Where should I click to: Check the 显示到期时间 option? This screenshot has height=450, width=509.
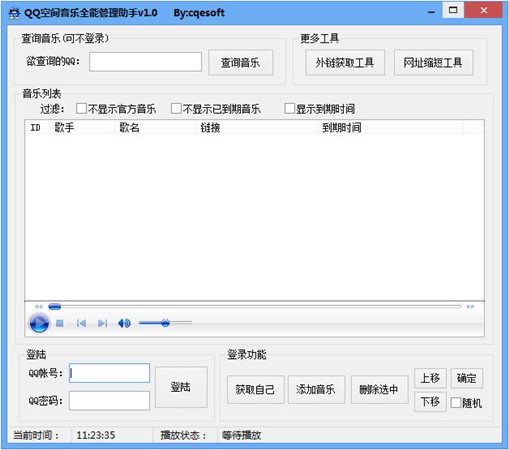click(x=289, y=108)
